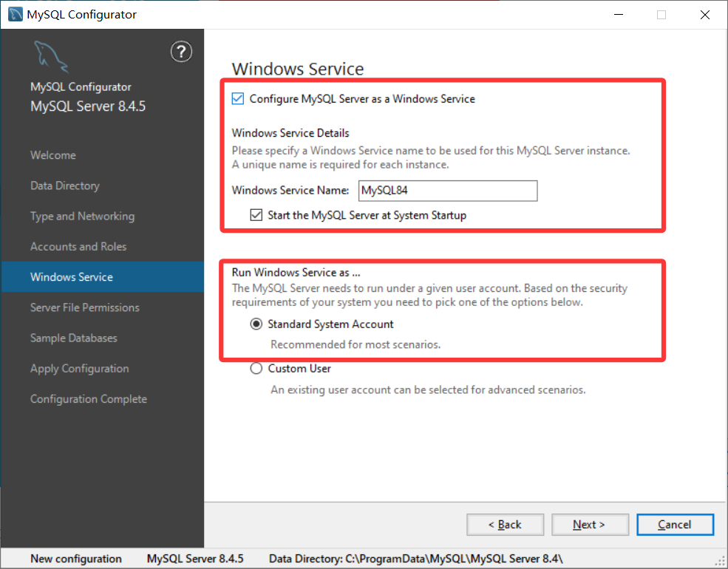The height and width of the screenshot is (569, 728).
Task: Go to the Welcome step in sidebar
Action: tap(53, 155)
